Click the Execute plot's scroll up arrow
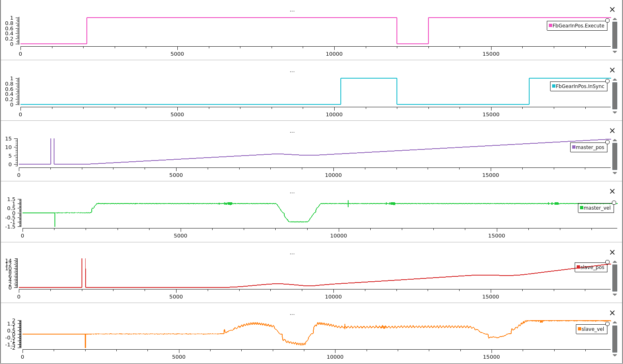Screen dimensions: 623x364 coord(614,19)
